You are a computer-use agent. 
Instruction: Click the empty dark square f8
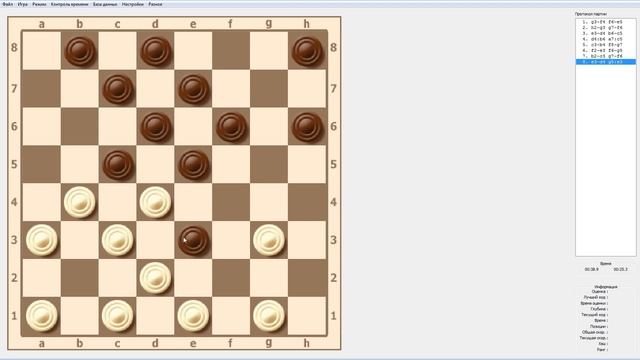pyautogui.click(x=231, y=51)
